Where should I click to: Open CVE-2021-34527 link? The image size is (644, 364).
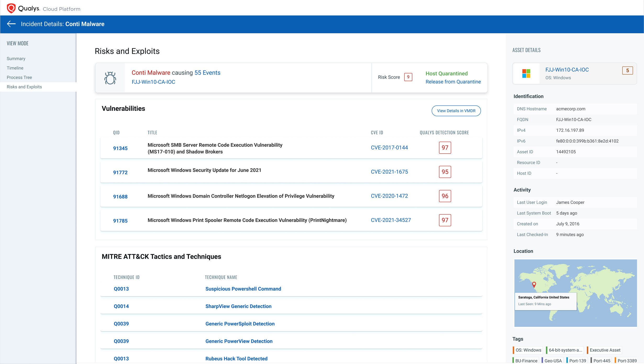pyautogui.click(x=391, y=220)
